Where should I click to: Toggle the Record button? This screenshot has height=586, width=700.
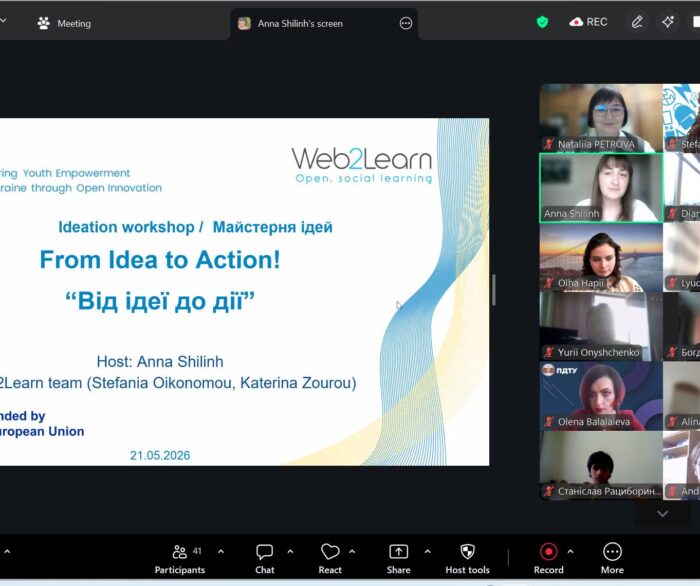(549, 559)
